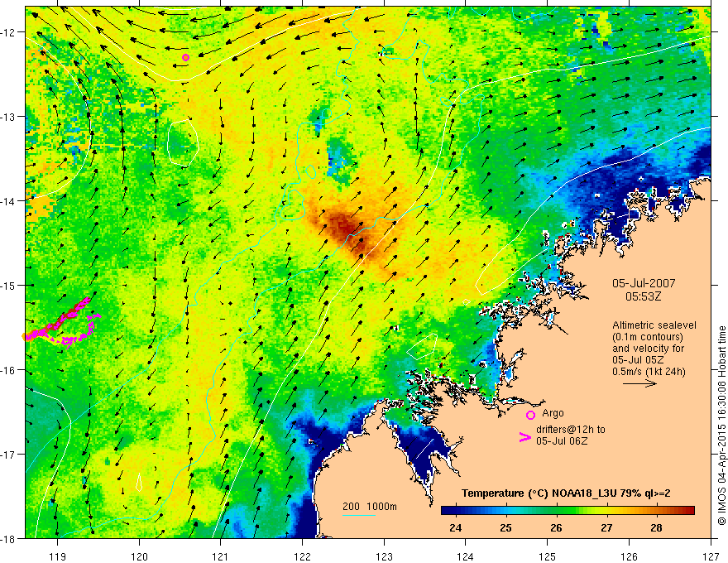Click the time text '05:53Z'
The image size is (728, 563).
[x=643, y=296]
